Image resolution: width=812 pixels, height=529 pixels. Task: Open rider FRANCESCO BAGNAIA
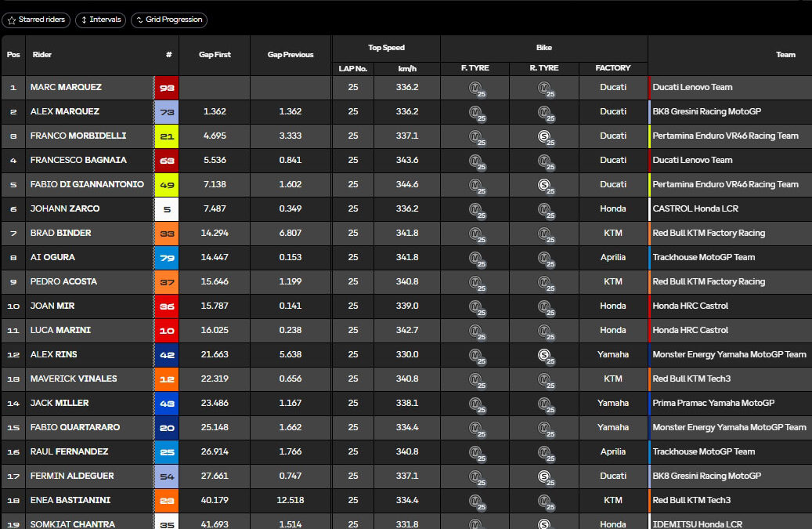[x=78, y=160]
